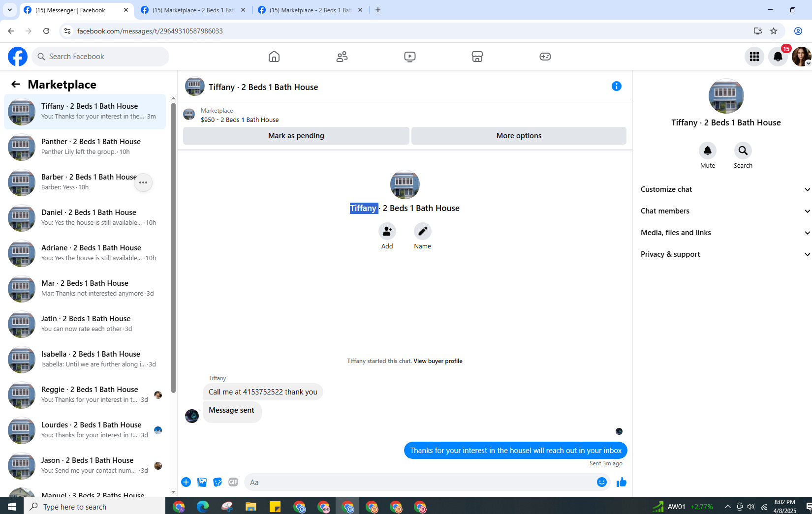Open conversation information icon
The width and height of the screenshot is (812, 514).
617,86
